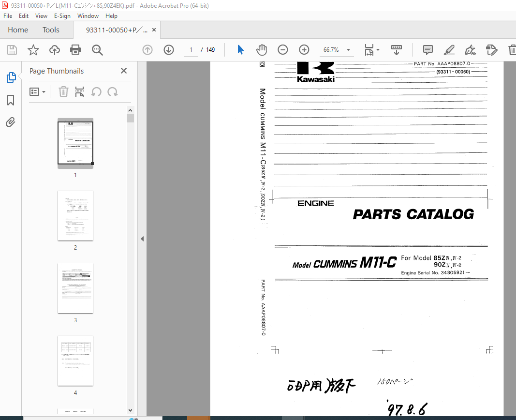Click the current page number field

point(191,50)
